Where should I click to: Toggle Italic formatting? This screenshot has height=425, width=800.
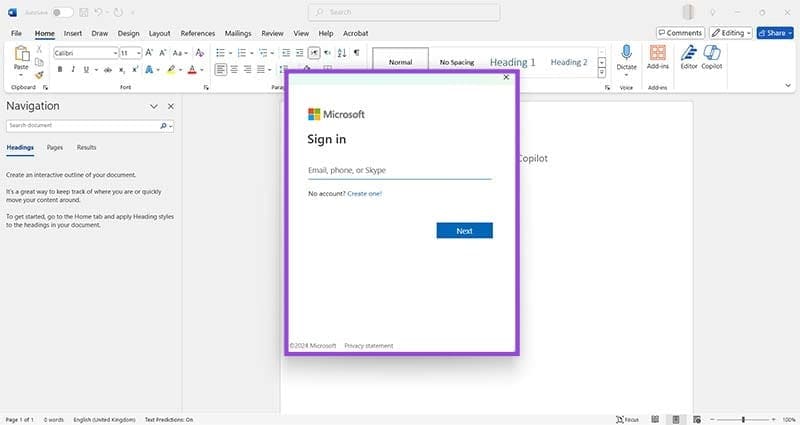point(73,70)
